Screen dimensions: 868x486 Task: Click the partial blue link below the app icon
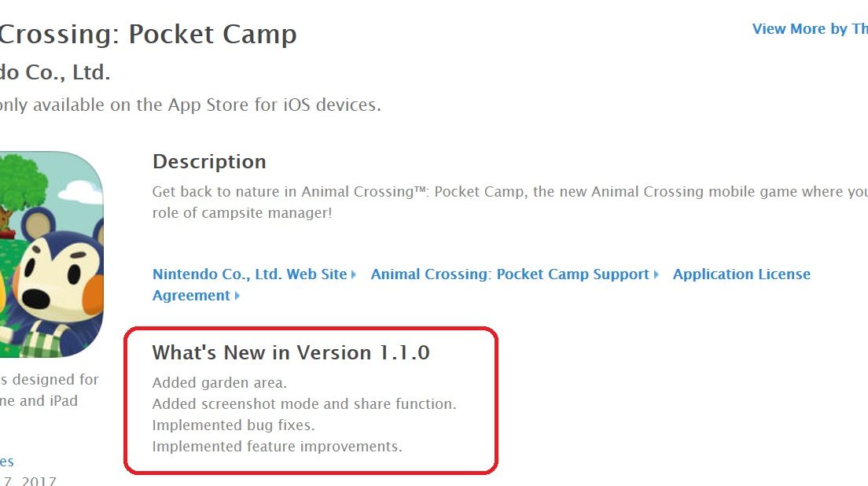click(6, 462)
